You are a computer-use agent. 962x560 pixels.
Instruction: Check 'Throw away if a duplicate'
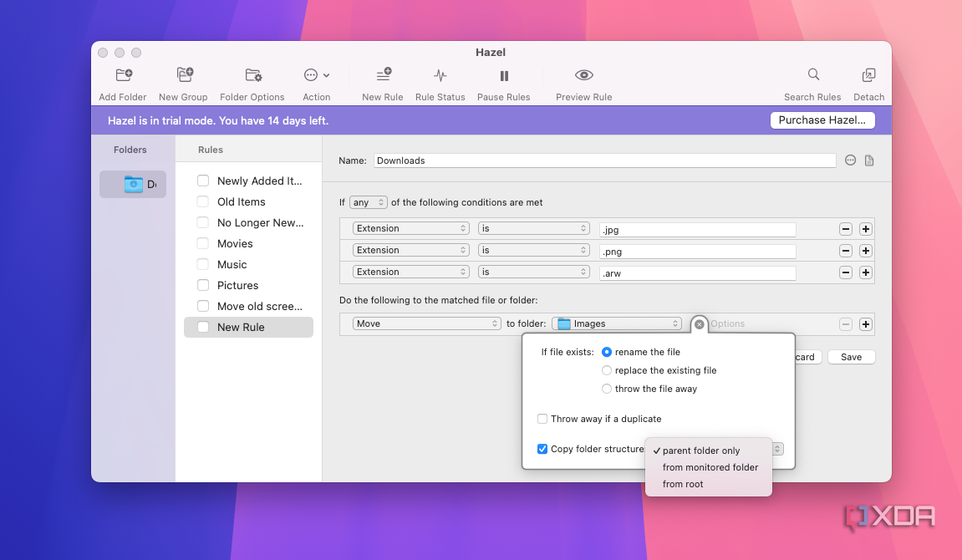(542, 419)
